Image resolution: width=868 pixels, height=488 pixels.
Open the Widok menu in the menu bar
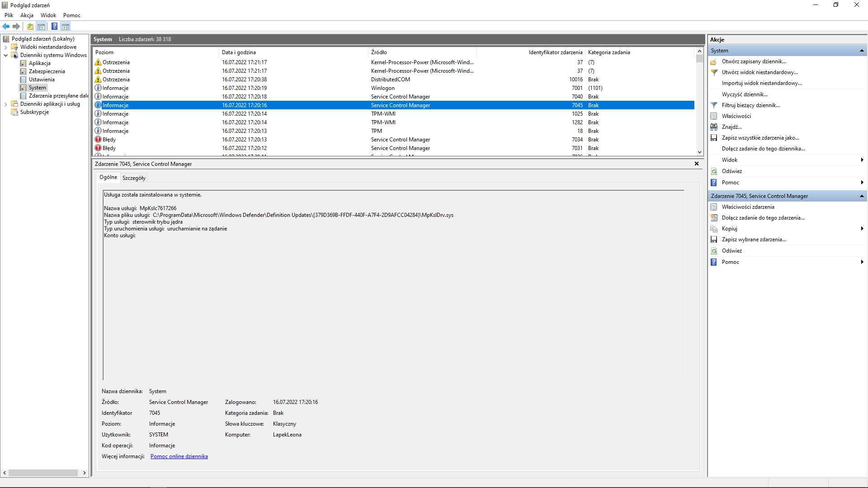pyautogui.click(x=48, y=15)
